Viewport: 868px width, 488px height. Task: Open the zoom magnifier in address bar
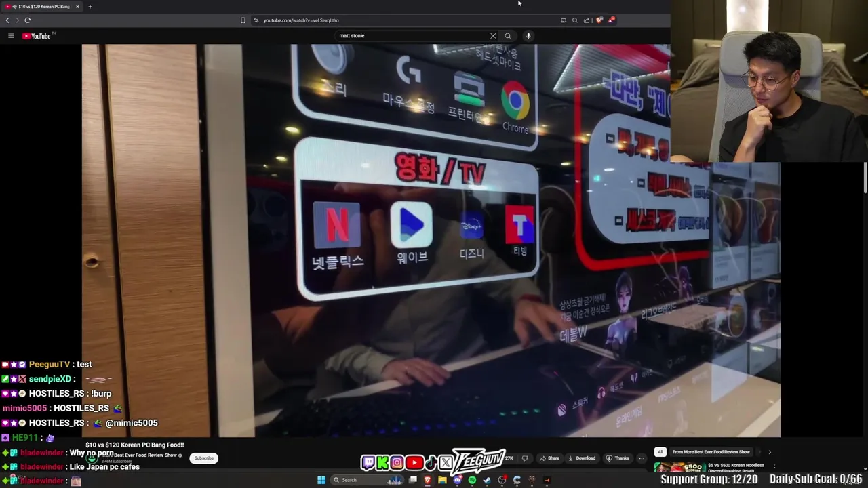coord(575,20)
